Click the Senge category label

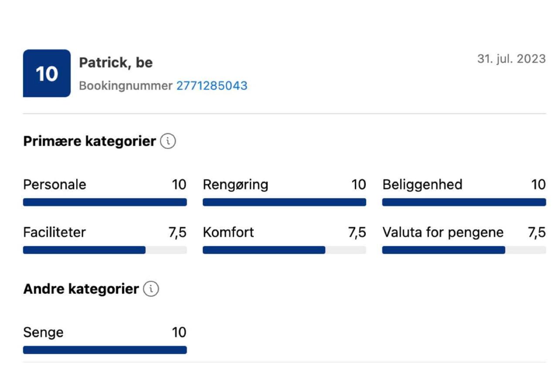coord(43,333)
